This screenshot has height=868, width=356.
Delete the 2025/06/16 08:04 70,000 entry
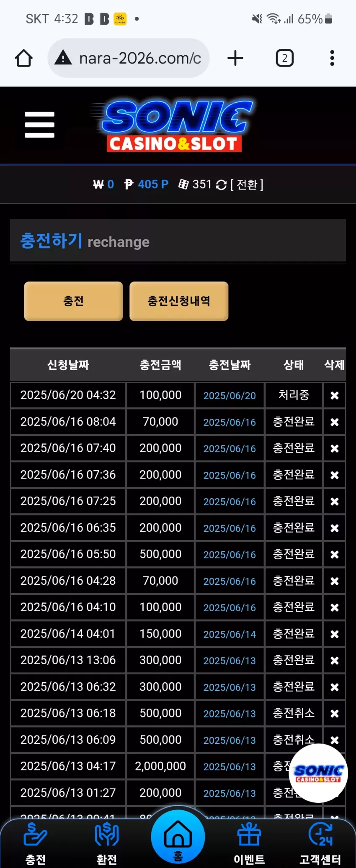click(x=334, y=422)
